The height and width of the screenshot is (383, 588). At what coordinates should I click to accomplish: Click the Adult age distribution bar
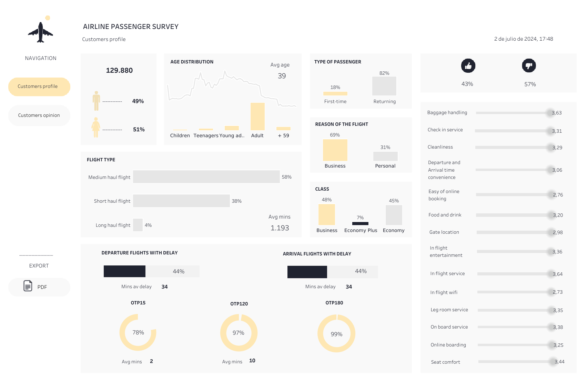click(257, 117)
